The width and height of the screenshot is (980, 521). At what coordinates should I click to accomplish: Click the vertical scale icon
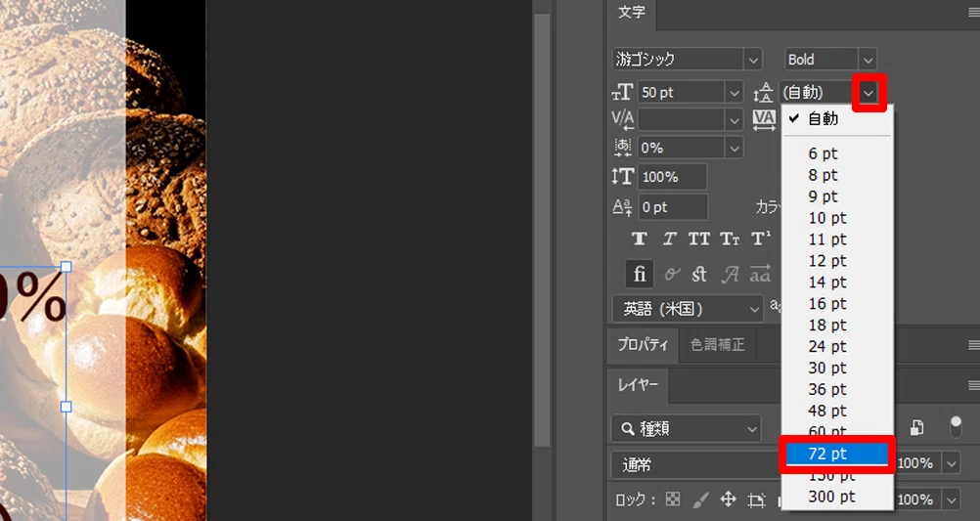(622, 177)
